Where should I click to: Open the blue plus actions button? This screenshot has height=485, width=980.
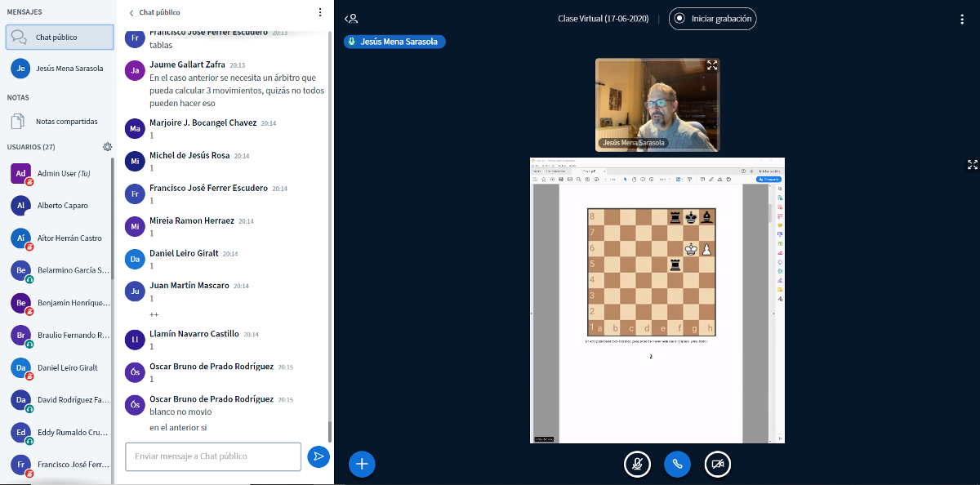click(x=362, y=464)
